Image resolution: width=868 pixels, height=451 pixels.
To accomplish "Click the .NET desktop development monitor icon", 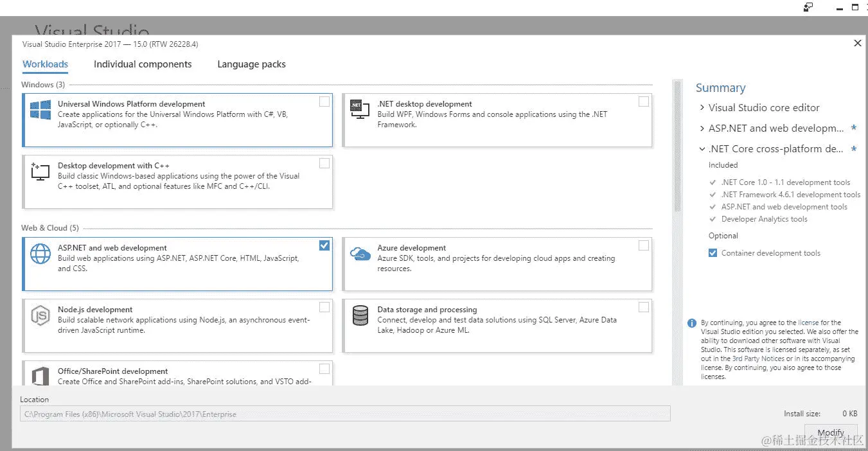I will click(360, 110).
